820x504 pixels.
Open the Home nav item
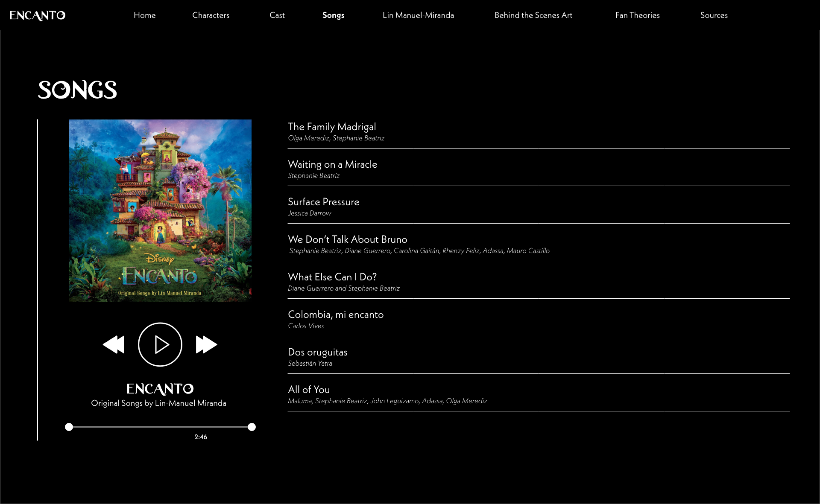[144, 15]
